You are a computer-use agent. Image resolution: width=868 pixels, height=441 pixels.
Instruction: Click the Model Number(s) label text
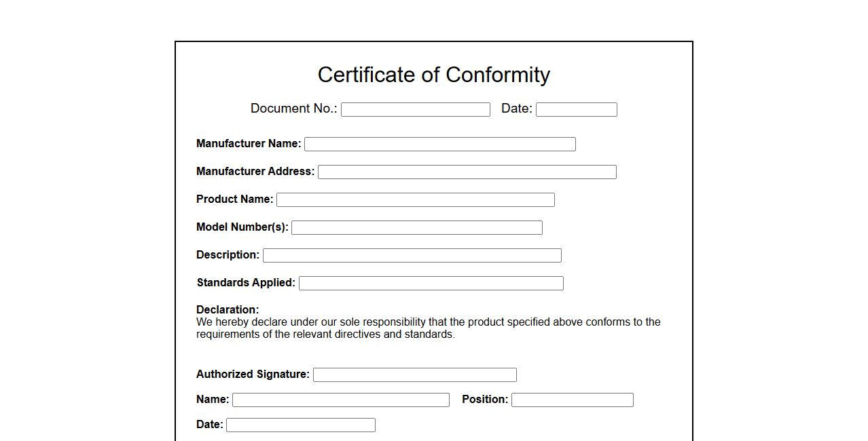pyautogui.click(x=242, y=227)
